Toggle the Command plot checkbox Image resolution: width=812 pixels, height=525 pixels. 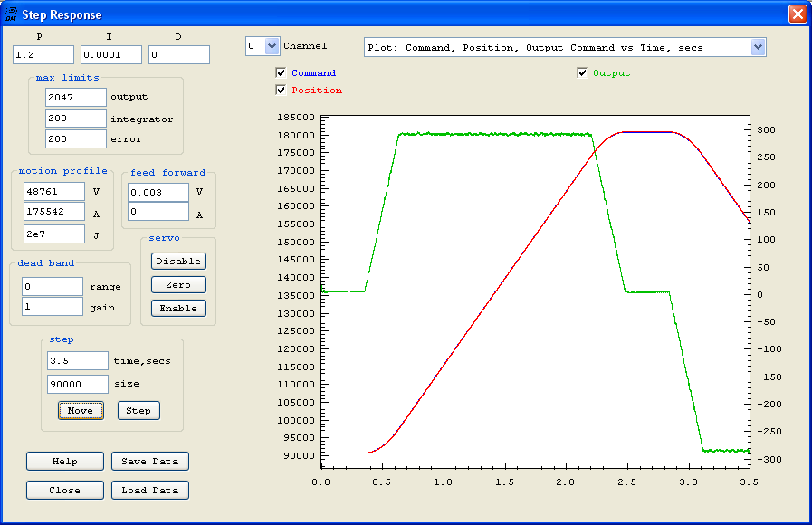[281, 73]
